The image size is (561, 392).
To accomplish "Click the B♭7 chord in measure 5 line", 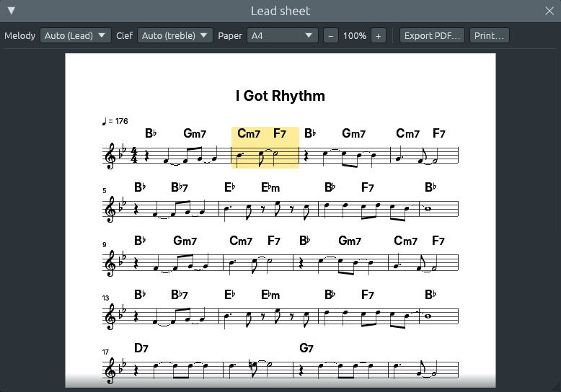I will click(x=180, y=187).
